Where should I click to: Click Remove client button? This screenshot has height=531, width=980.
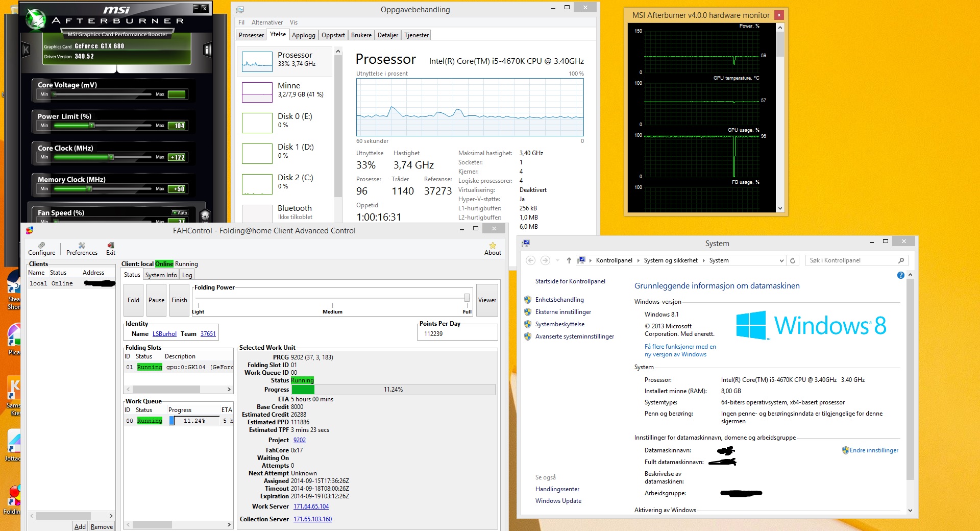102,526
